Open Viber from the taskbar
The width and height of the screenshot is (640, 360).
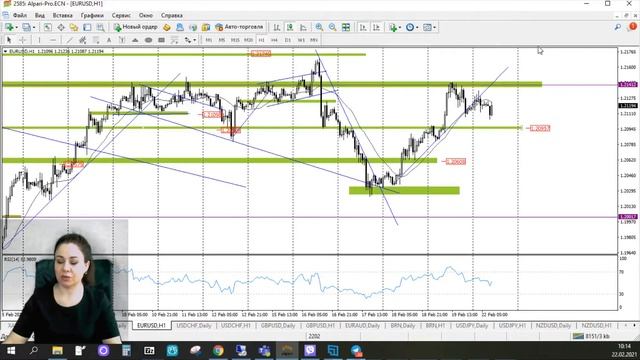(x=310, y=351)
